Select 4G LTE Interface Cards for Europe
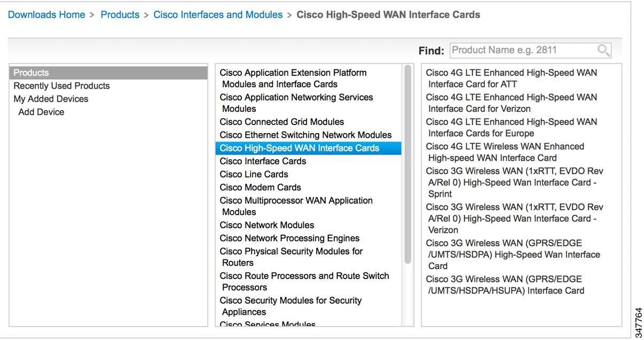 point(512,127)
